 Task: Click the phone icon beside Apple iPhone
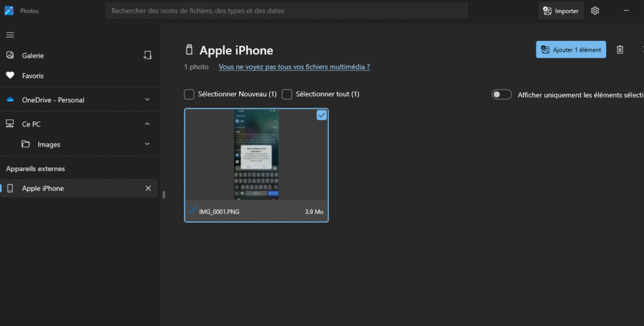click(x=10, y=188)
